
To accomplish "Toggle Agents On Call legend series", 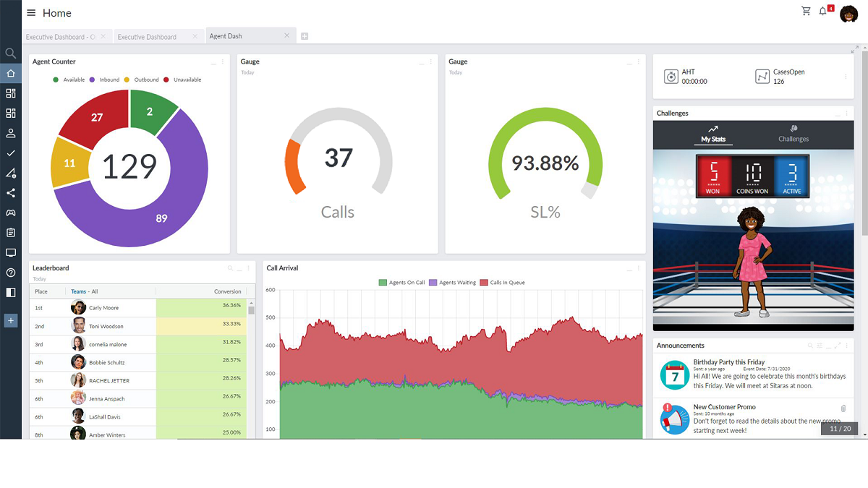I will coord(401,283).
